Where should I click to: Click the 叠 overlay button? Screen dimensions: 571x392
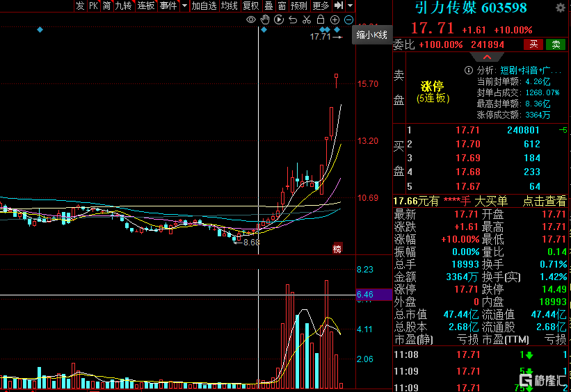coord(268,6)
